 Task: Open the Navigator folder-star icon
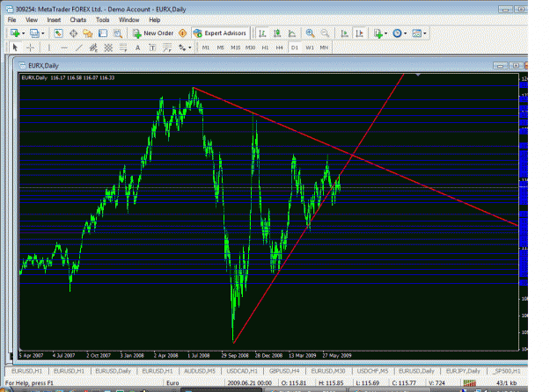(88, 33)
